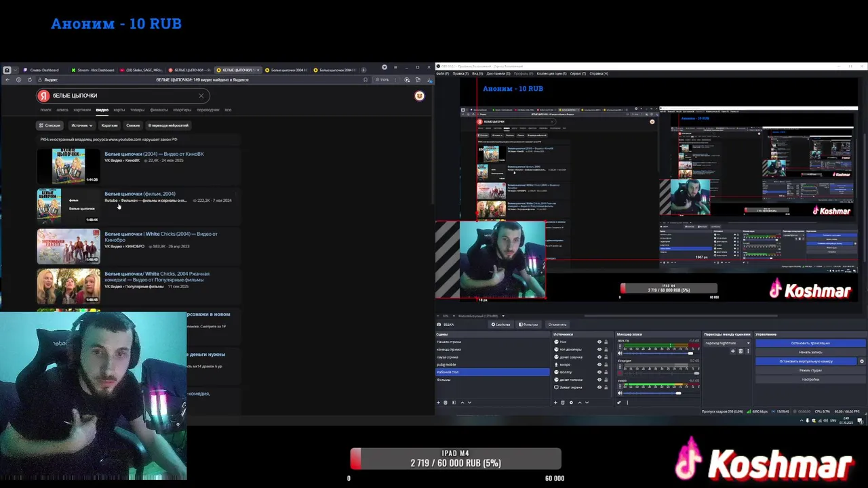
Task: Add a new scene in OBS Scenes panel
Action: [438, 402]
